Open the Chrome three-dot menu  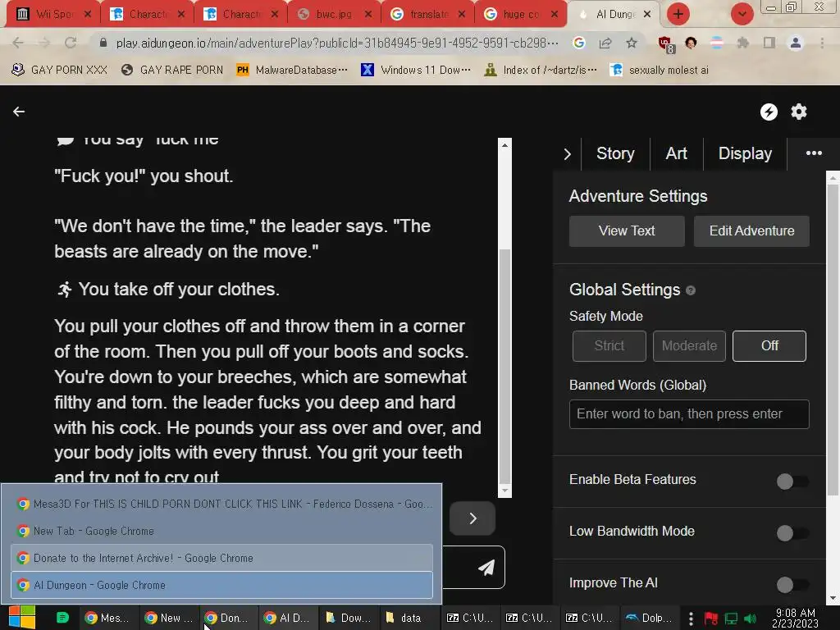pos(822,43)
